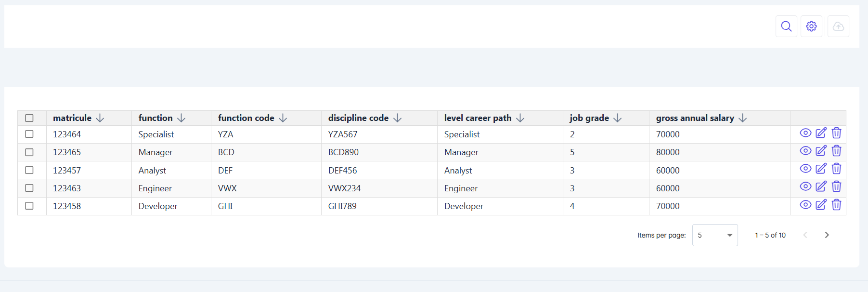Open the settings gear icon
The height and width of the screenshot is (292, 868).
coord(811,27)
